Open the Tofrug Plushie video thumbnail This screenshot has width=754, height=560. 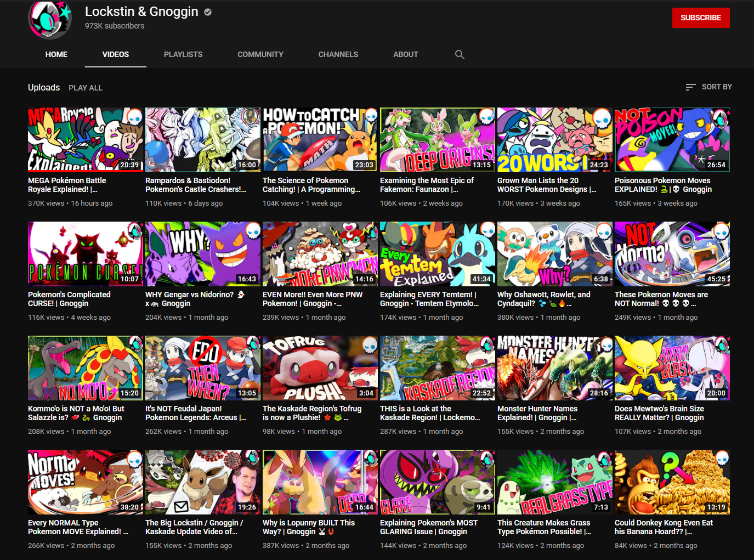(x=320, y=368)
